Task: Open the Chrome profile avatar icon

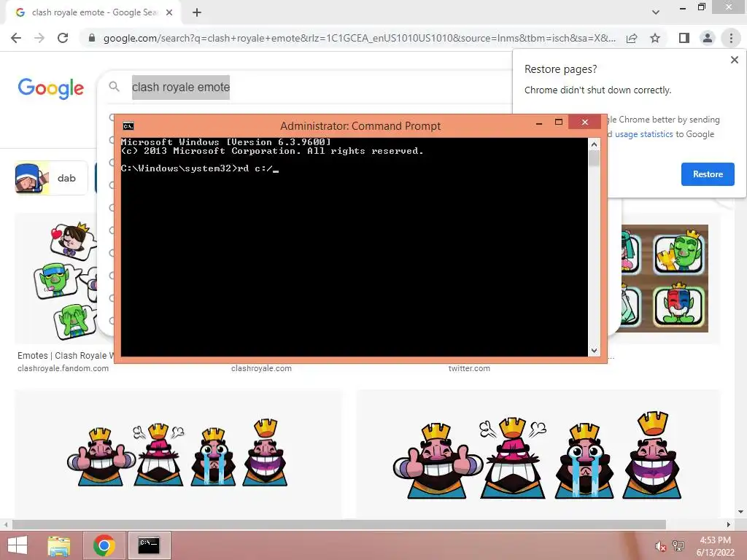Action: (708, 38)
